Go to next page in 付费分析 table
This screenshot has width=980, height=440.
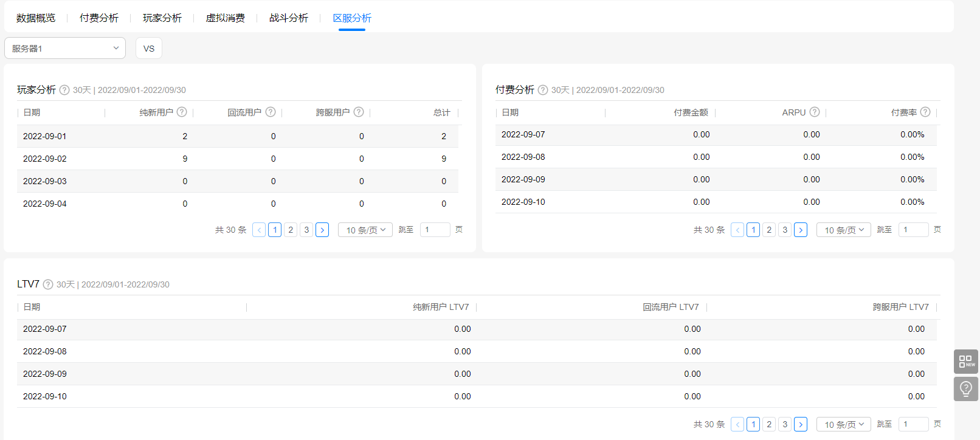point(801,230)
